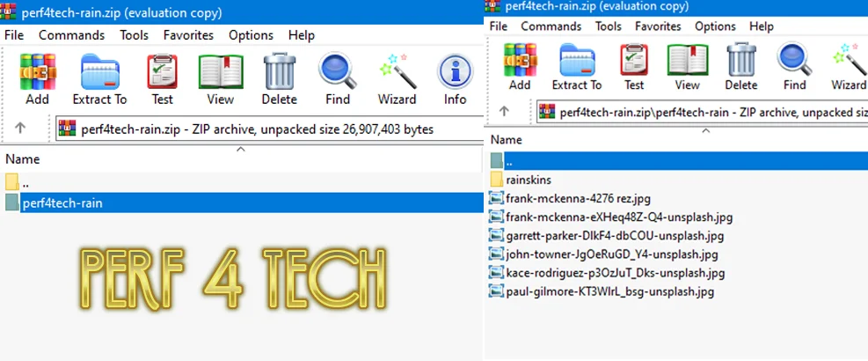Click Find magnifier icon in left window
Image resolution: width=868 pixels, height=361 pixels.
pyautogui.click(x=338, y=71)
